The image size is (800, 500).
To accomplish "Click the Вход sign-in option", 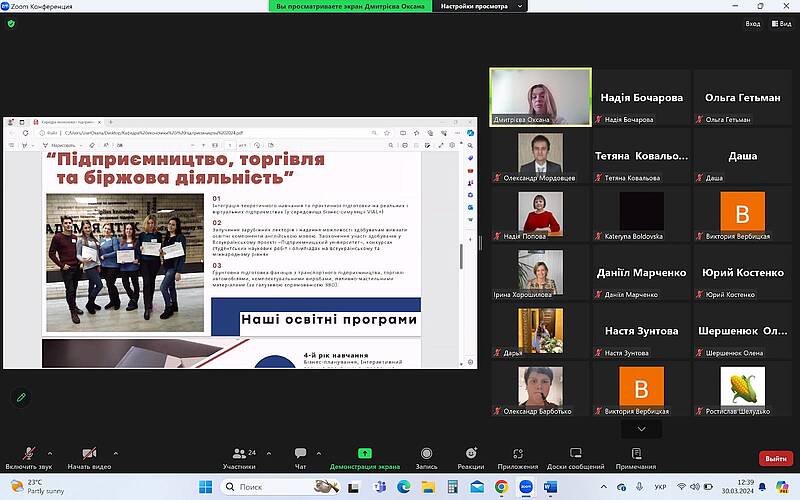I will point(752,24).
